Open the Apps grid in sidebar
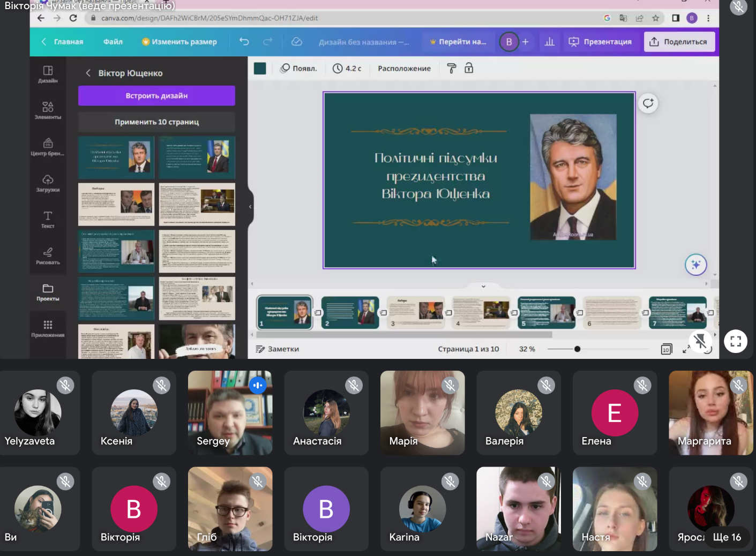Viewport: 756px width, 556px height. tap(48, 328)
